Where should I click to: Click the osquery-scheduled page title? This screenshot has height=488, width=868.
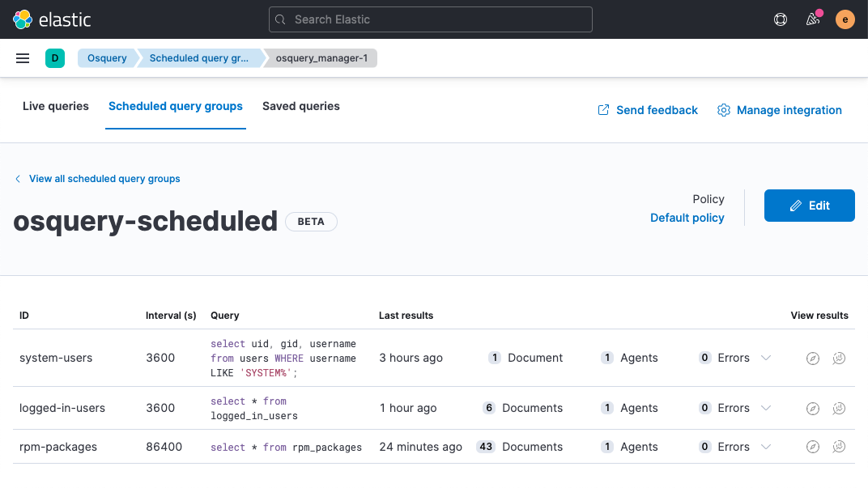[146, 221]
